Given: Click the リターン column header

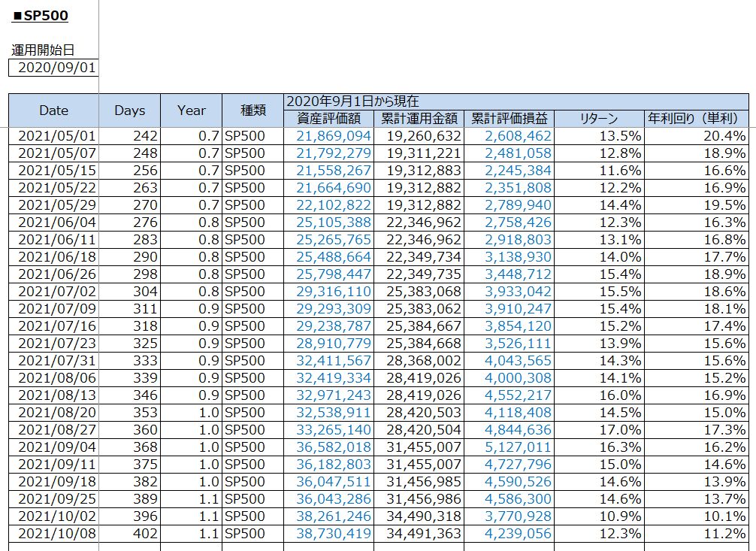Looking at the screenshot, I should [x=599, y=118].
